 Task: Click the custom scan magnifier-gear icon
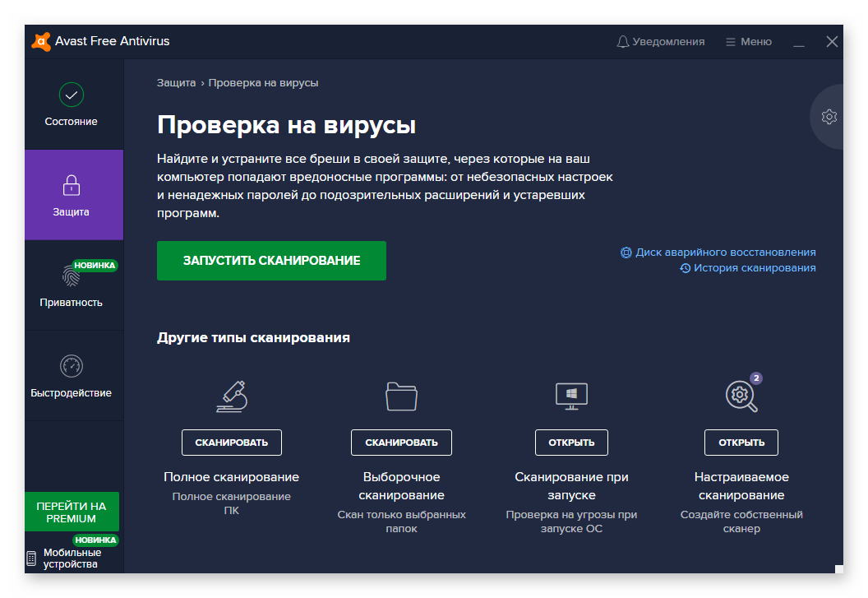coord(741,396)
